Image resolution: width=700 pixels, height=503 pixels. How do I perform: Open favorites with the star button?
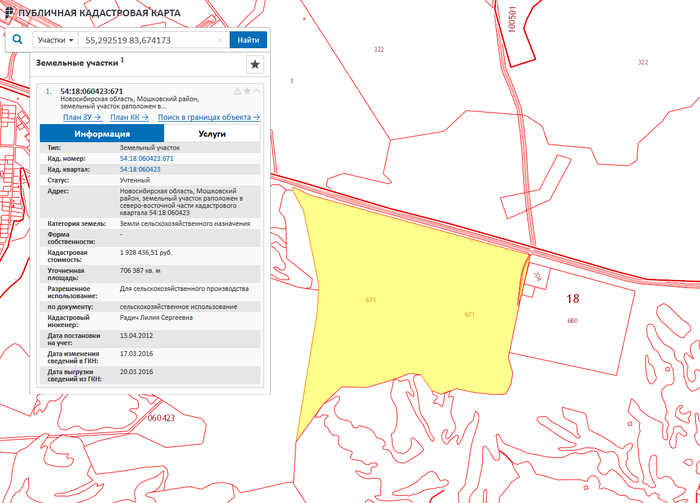[x=254, y=65]
